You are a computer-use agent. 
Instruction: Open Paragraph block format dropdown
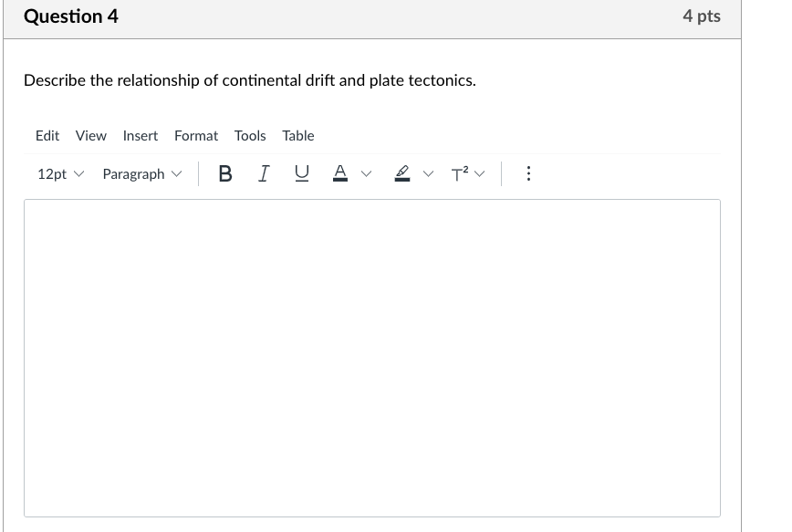coord(142,173)
